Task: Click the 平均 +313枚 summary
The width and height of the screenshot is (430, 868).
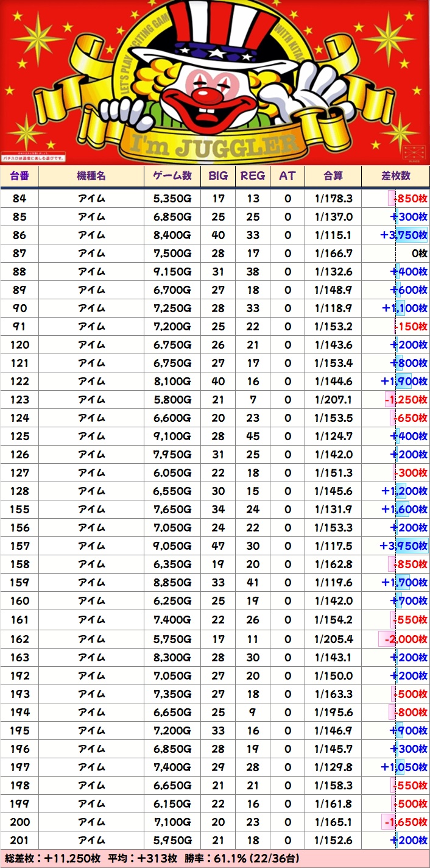Action: pos(143,858)
